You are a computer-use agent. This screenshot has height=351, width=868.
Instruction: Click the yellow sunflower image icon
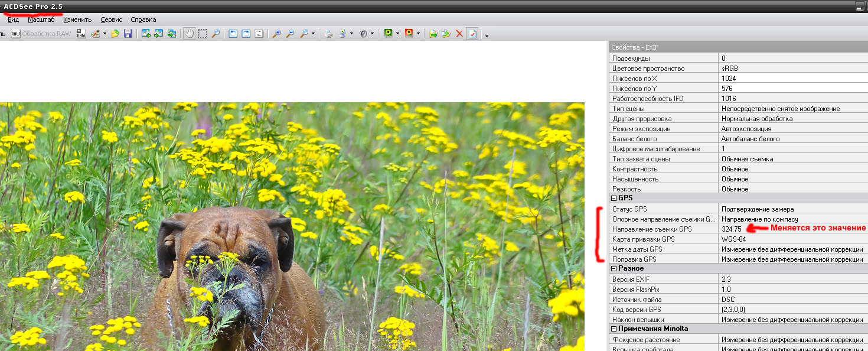(389, 34)
